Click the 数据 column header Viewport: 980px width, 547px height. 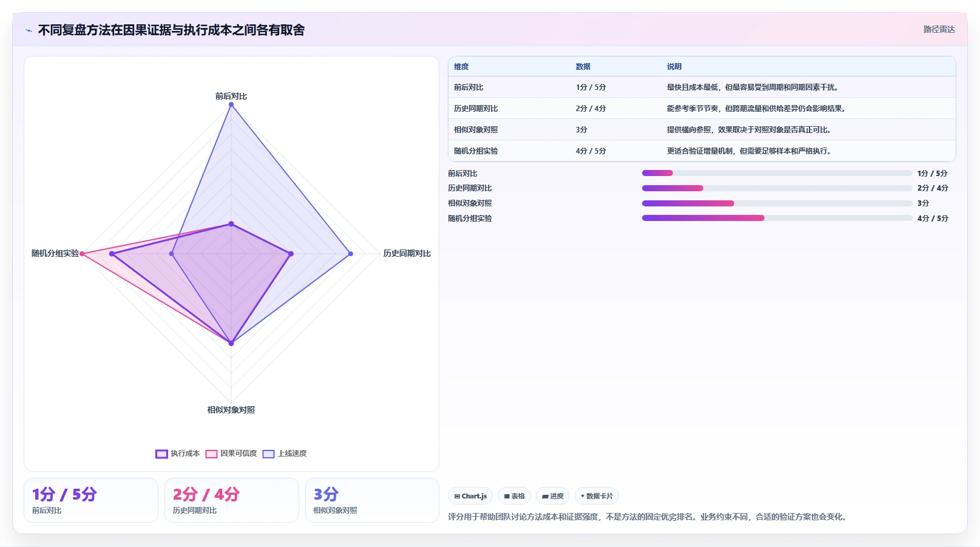click(583, 67)
